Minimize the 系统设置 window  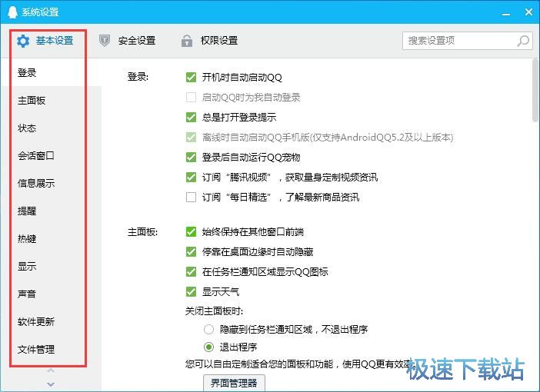click(506, 13)
